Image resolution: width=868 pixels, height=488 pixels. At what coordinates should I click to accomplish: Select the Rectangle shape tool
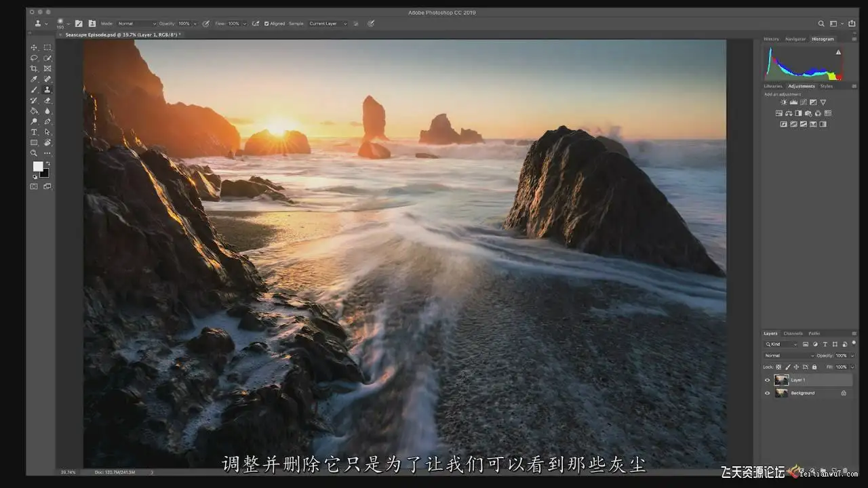pyautogui.click(x=34, y=142)
